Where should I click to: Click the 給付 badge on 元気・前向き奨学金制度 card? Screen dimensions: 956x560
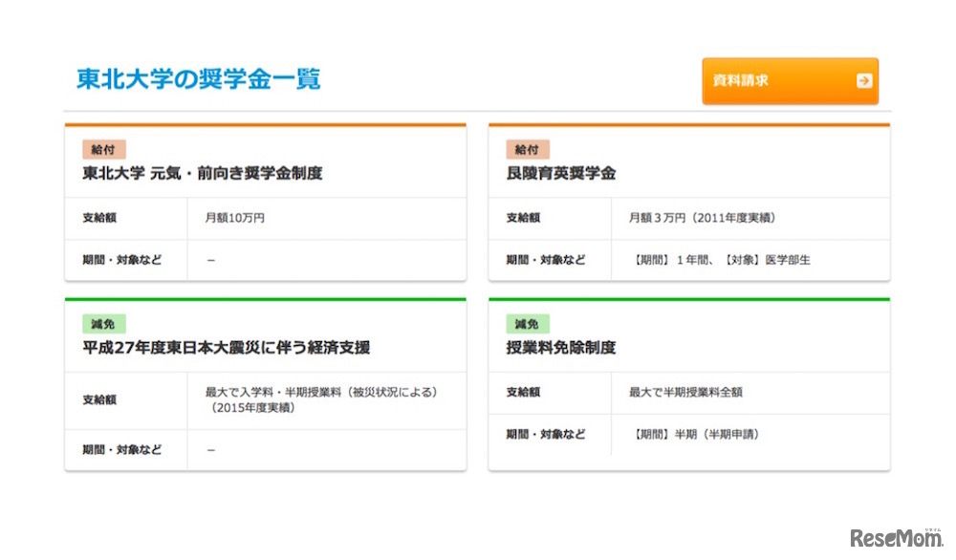click(x=104, y=149)
